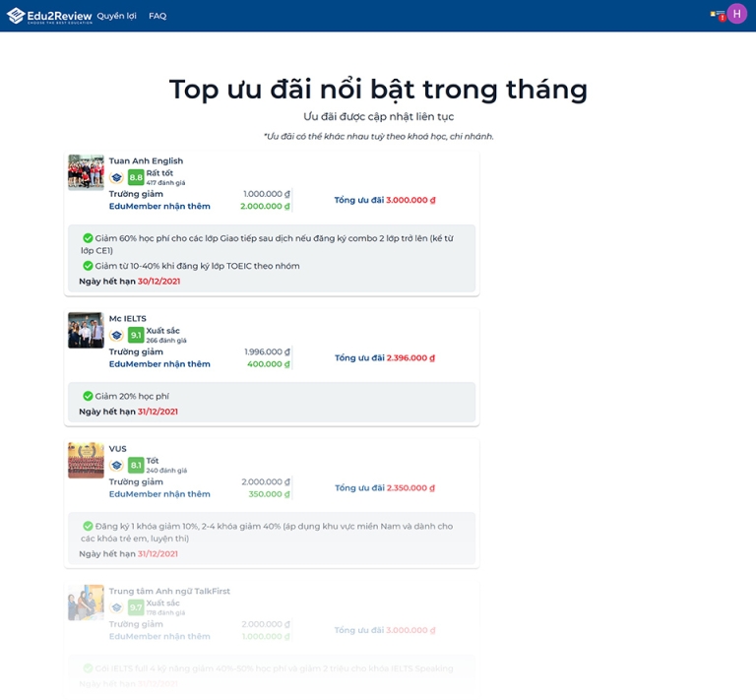Click the notification flag icon beside the avatar
Screen dimensions: 756x700
(x=718, y=16)
